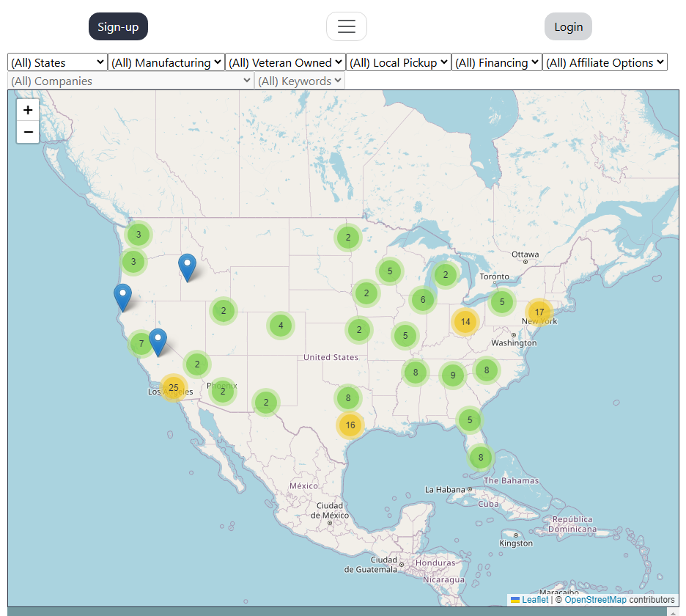Open the 9 cluster in Georgia area
Screen dimensions: 686x616
[x=453, y=375]
